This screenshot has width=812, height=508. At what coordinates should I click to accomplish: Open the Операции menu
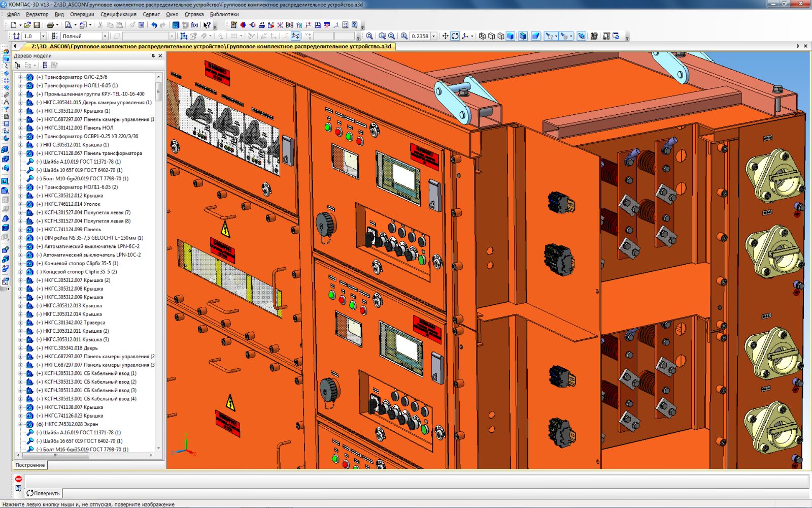(x=82, y=14)
